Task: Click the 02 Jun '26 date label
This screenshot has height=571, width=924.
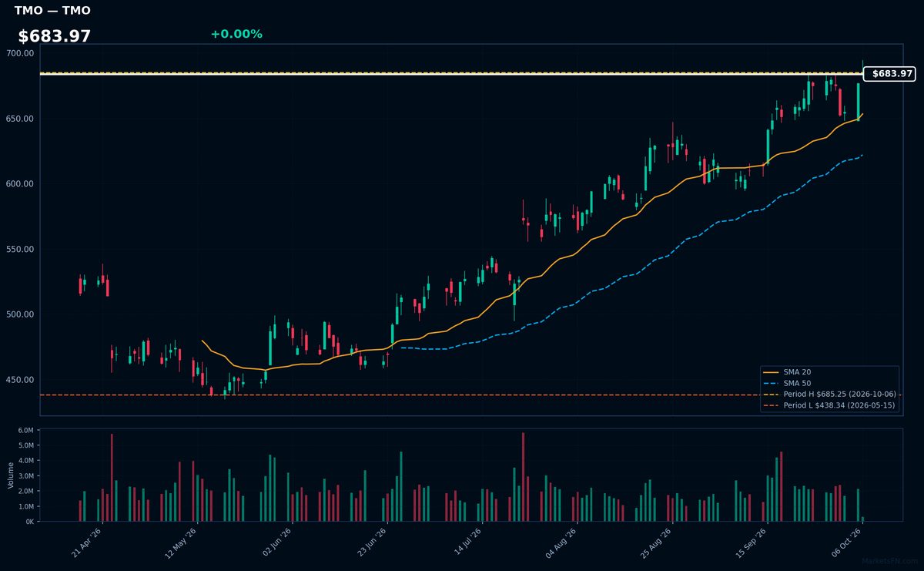Action: [x=277, y=542]
